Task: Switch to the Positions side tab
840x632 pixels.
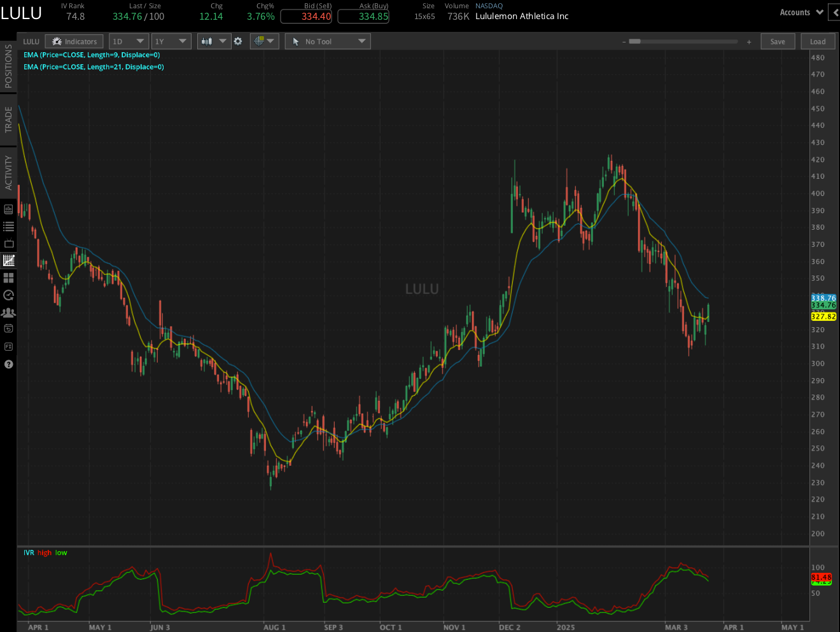Action: pyautogui.click(x=8, y=66)
